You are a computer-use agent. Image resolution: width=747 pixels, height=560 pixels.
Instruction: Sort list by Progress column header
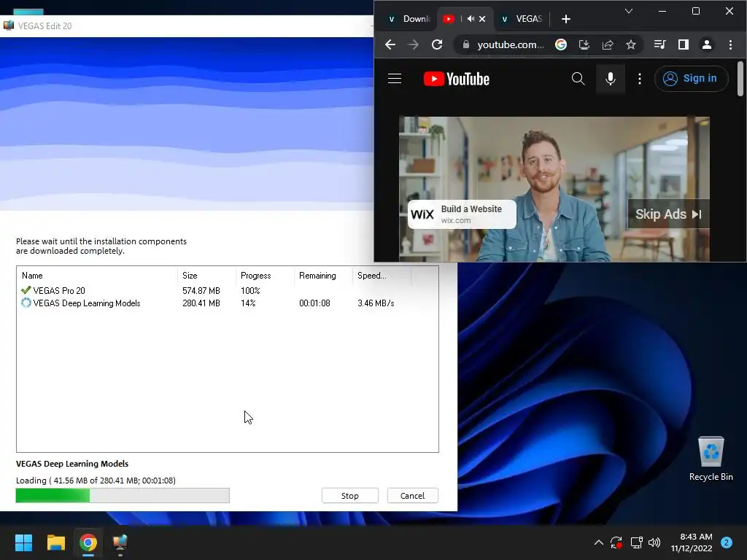tap(265, 276)
